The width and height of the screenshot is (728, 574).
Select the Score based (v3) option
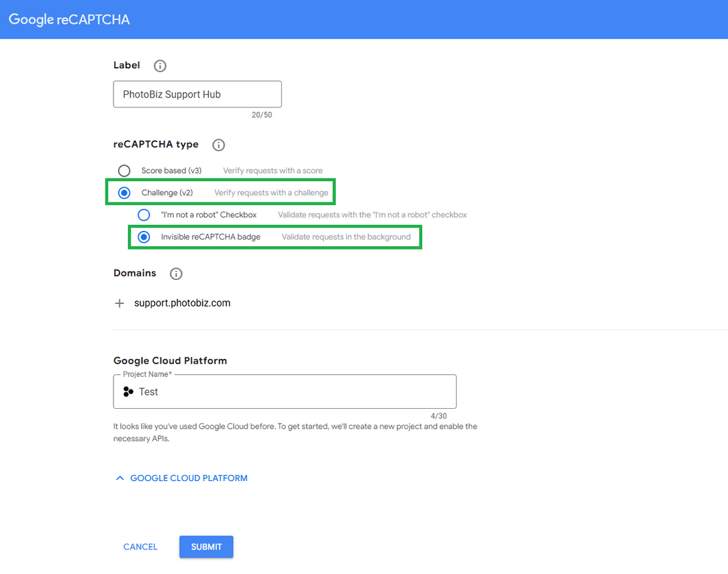[124, 171]
